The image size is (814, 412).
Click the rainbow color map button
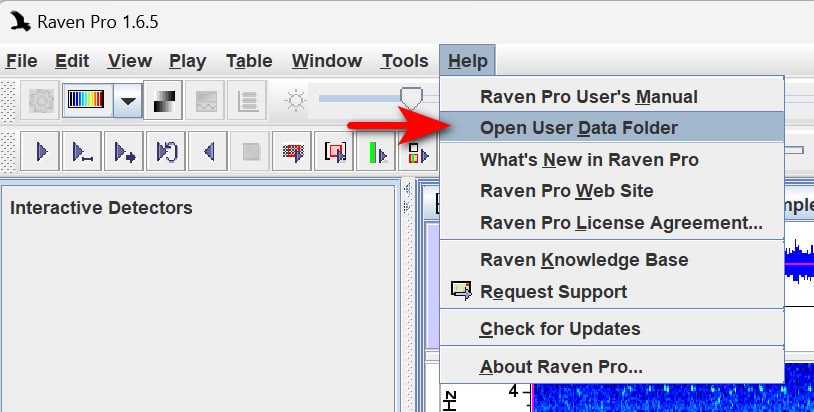[87, 100]
